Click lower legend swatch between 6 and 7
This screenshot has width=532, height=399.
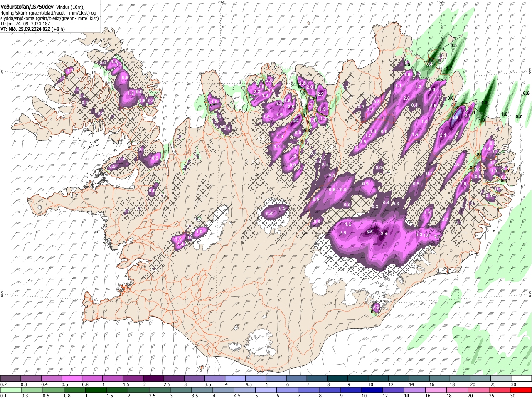287,390
